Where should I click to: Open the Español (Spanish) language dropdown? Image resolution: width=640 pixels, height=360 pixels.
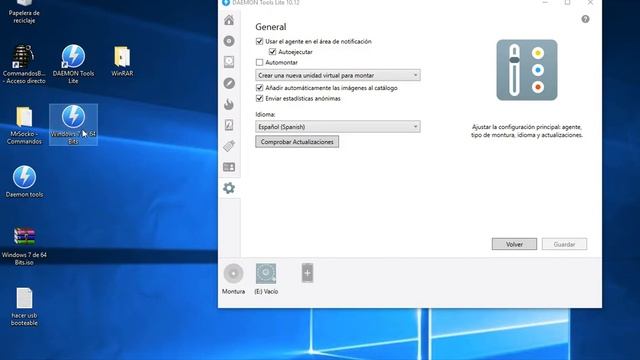pyautogui.click(x=338, y=127)
